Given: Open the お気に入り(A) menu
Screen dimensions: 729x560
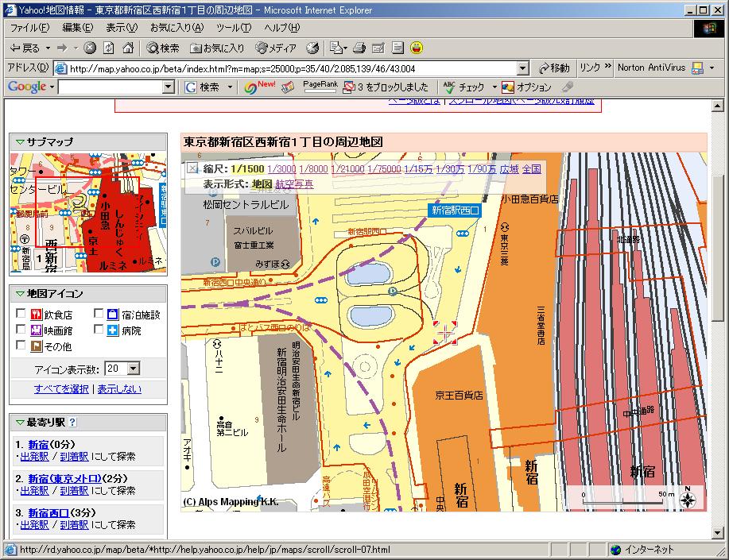Looking at the screenshot, I should [x=176, y=28].
